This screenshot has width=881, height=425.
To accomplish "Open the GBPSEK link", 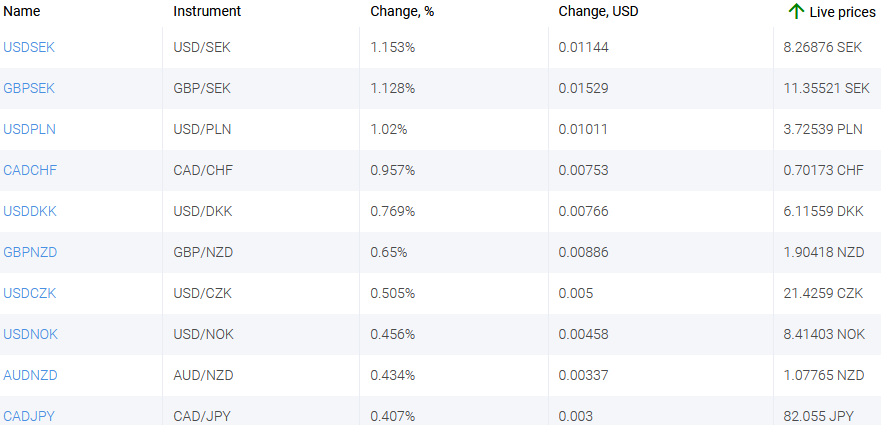I will pos(29,88).
